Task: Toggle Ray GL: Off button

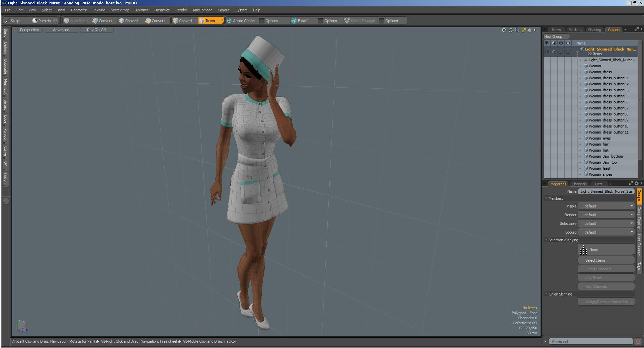Action: click(x=96, y=30)
